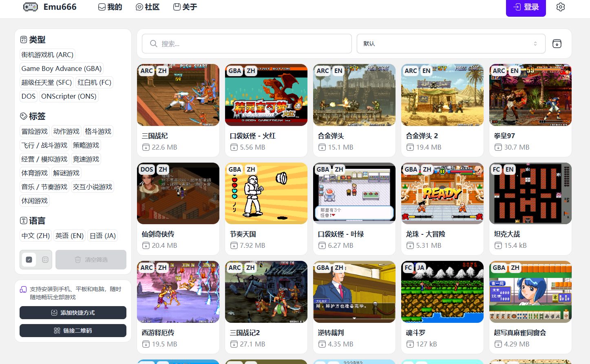This screenshot has width=590, height=364.
Task: Filter by the 解谜游戏 tag
Action: pos(66,173)
